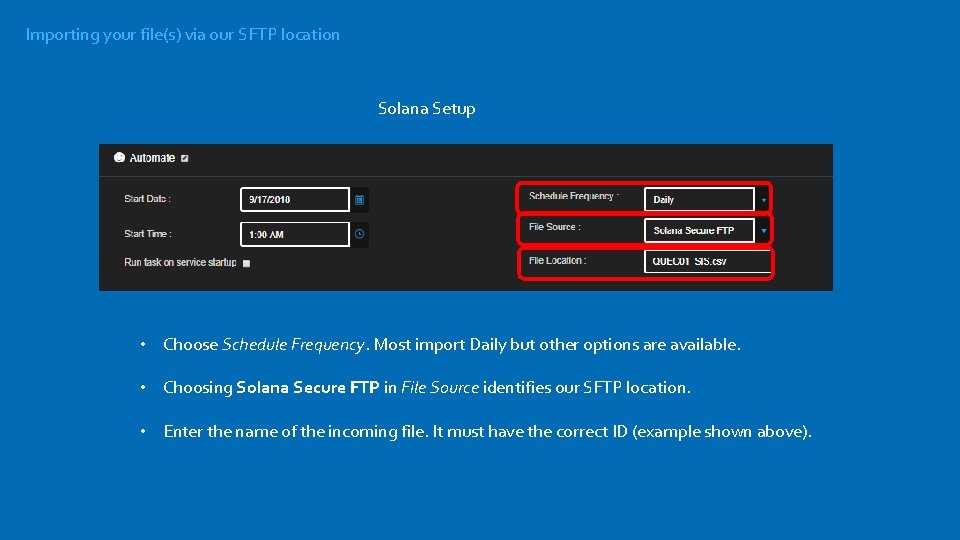Enable Run task on service startup
This screenshot has height=540, width=960.
click(x=247, y=263)
